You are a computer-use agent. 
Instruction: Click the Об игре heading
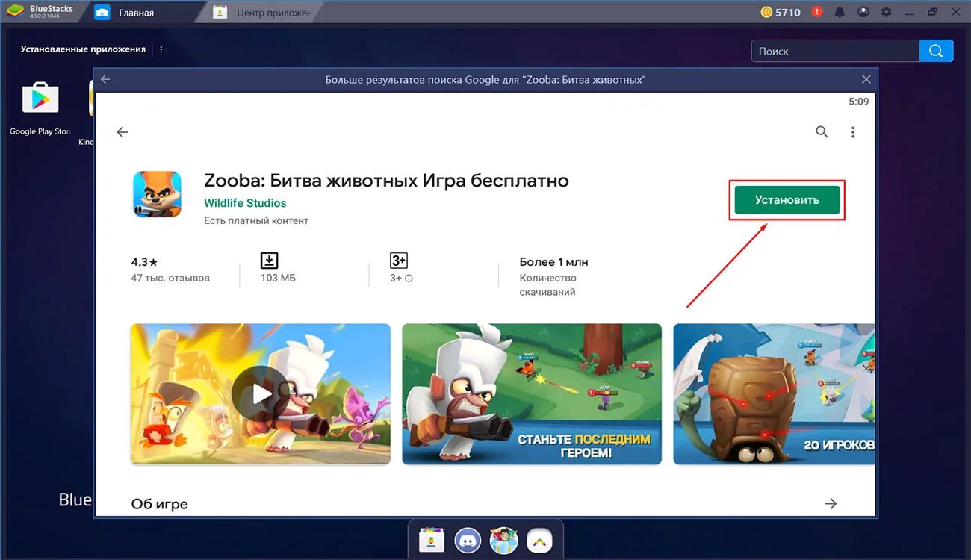point(159,504)
